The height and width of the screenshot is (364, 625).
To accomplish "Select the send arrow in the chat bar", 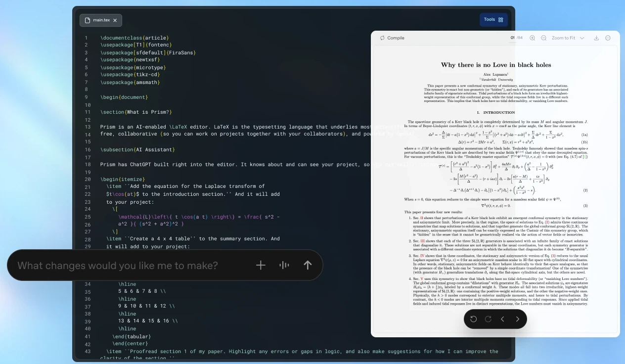I will pyautogui.click(x=308, y=265).
